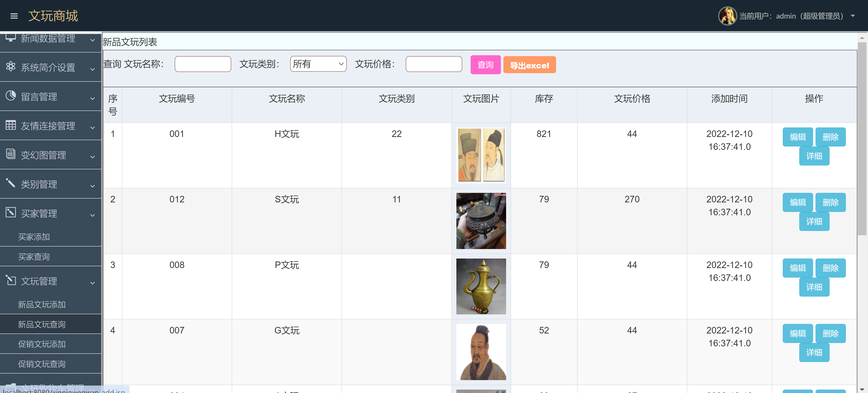Click the 留言管理 pie chart icon
868x393 pixels.
[x=10, y=96]
